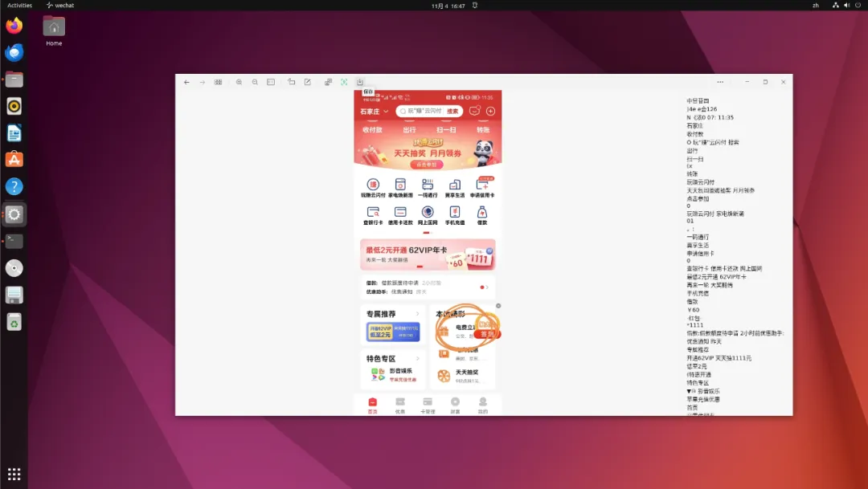Open the 查银行卡 icon
The height and width of the screenshot is (489, 868).
[x=373, y=215]
